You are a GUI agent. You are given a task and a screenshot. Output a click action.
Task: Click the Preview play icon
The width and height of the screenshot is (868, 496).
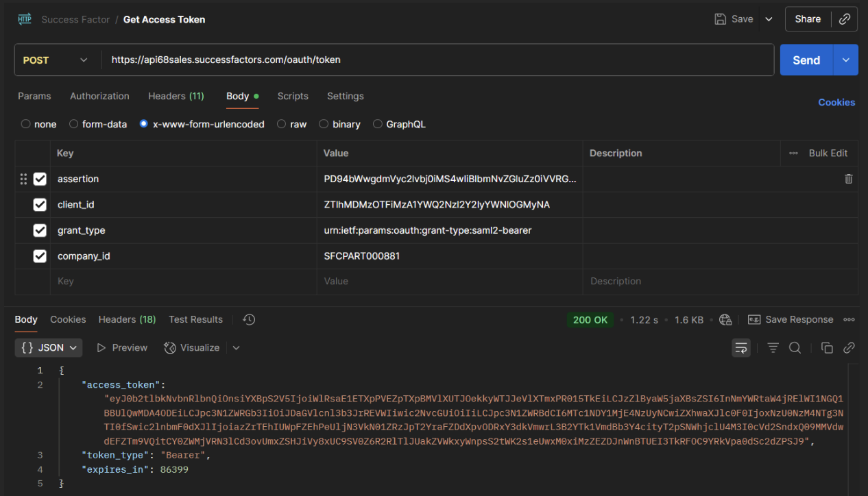(x=101, y=348)
